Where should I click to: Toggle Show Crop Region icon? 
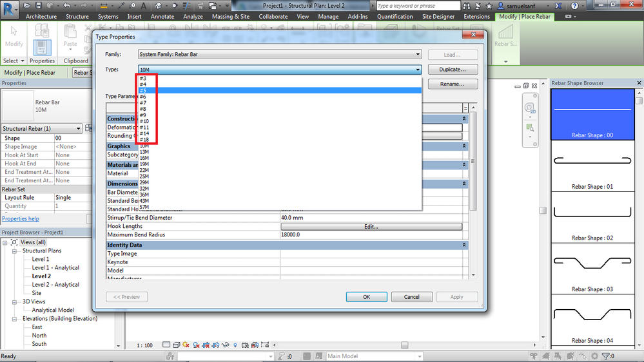click(x=215, y=345)
